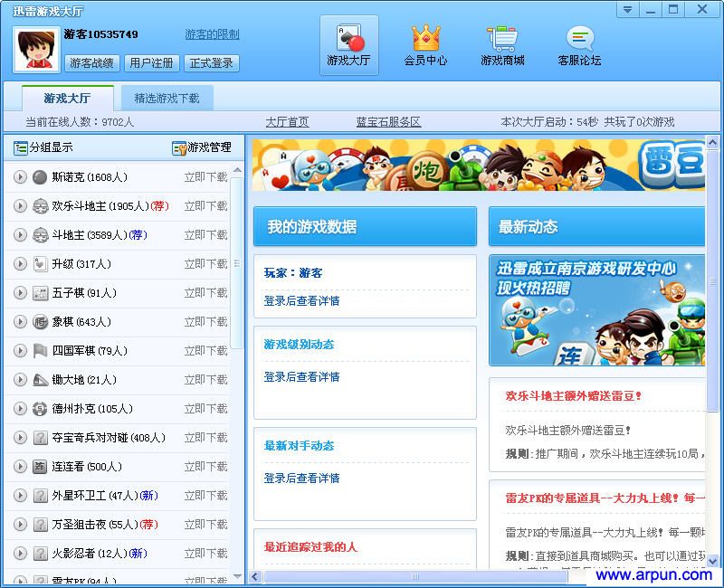Click the 夺宝奇兵对对碰 question icon
This screenshot has height=588, width=724.
tap(40, 438)
